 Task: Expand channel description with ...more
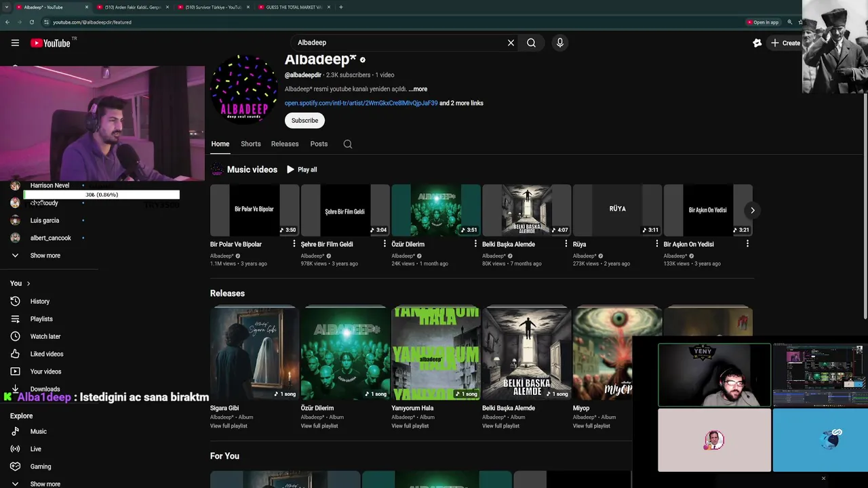[x=418, y=89]
